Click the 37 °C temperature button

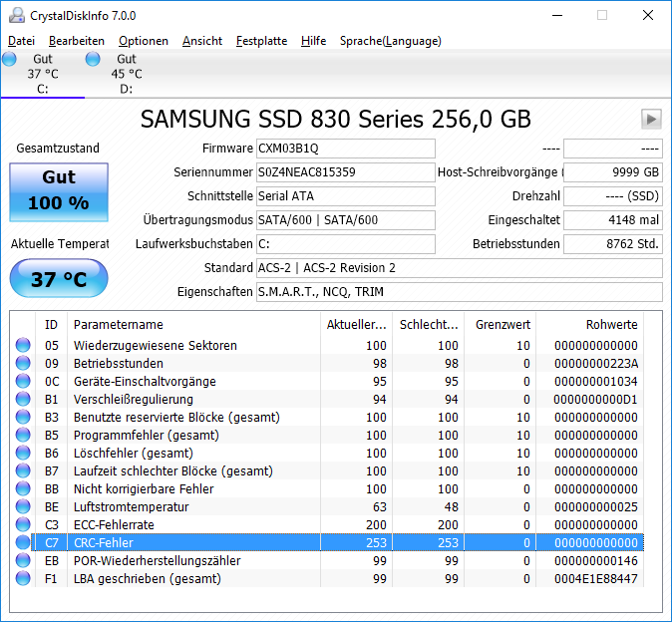pyautogui.click(x=59, y=278)
